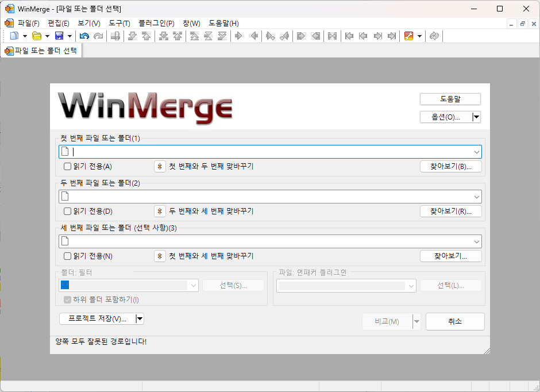
Task: Open the second file path history dropdown
Action: [x=477, y=197]
